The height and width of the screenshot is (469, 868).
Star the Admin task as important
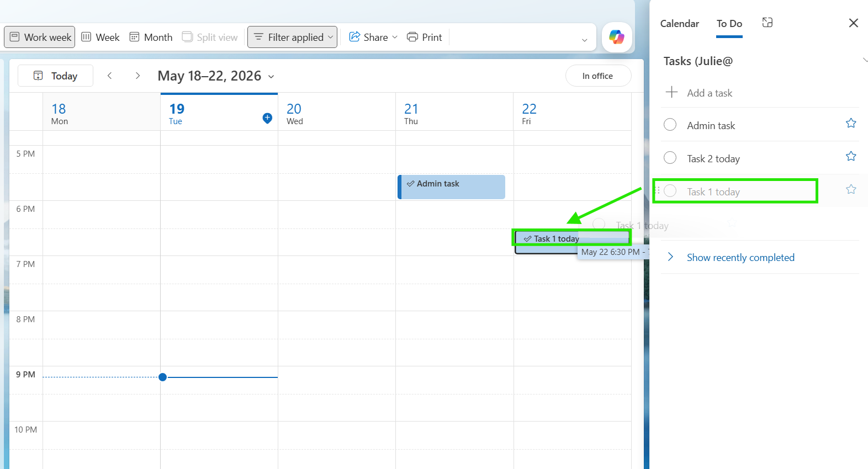point(851,123)
